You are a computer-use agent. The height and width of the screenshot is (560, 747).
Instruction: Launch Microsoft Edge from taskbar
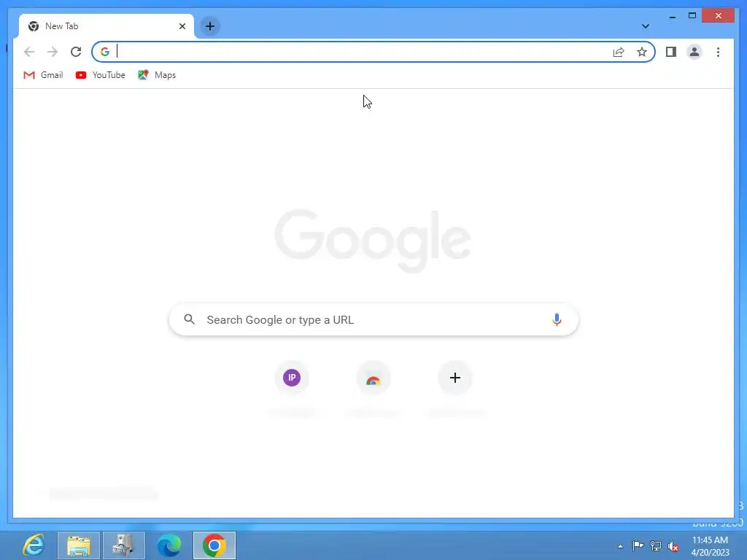169,545
